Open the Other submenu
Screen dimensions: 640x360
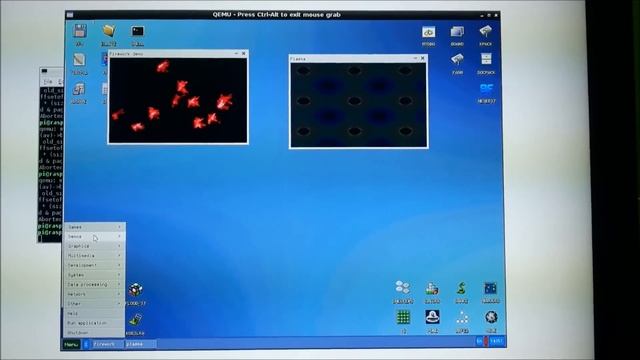[x=95, y=304]
